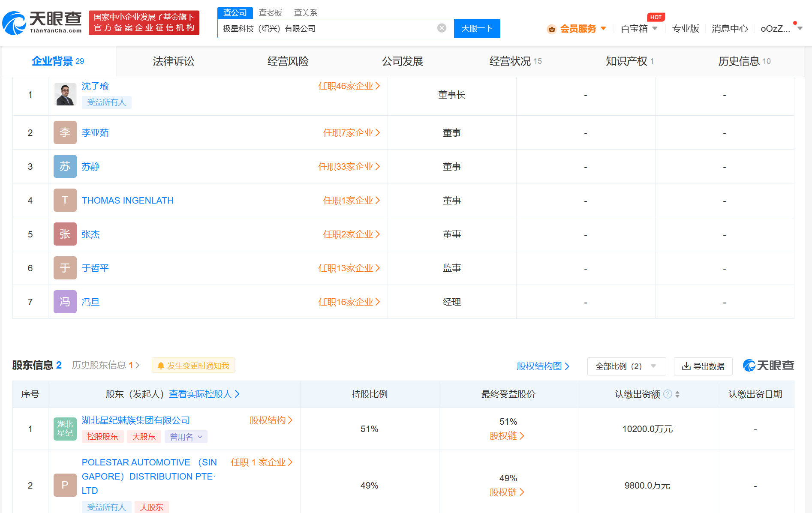812x513 pixels.
Task: Click the P avatar for Polestar Automotive
Action: coord(65,485)
